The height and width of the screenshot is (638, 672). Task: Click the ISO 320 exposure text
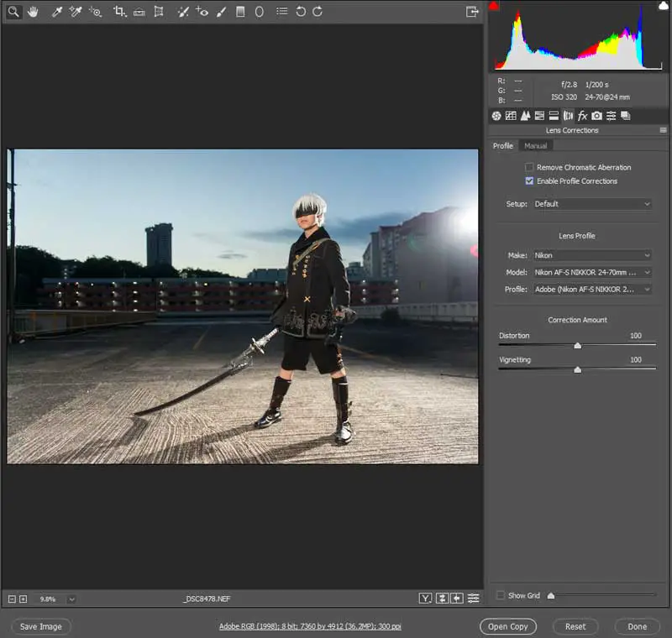pyautogui.click(x=564, y=97)
